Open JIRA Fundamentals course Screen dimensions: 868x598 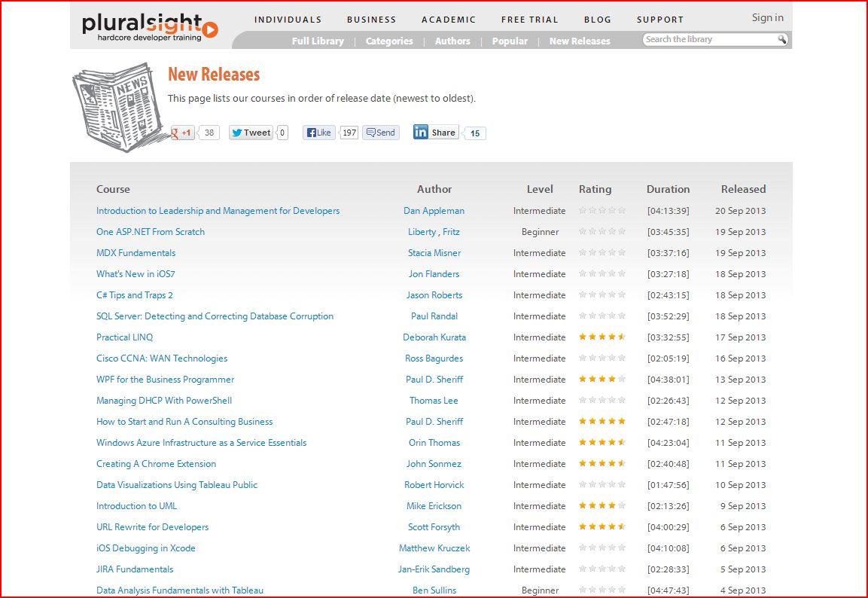[x=135, y=569]
